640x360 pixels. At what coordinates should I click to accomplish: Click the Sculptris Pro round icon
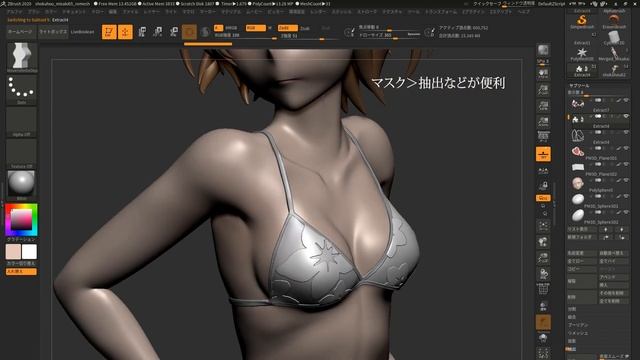(x=205, y=32)
